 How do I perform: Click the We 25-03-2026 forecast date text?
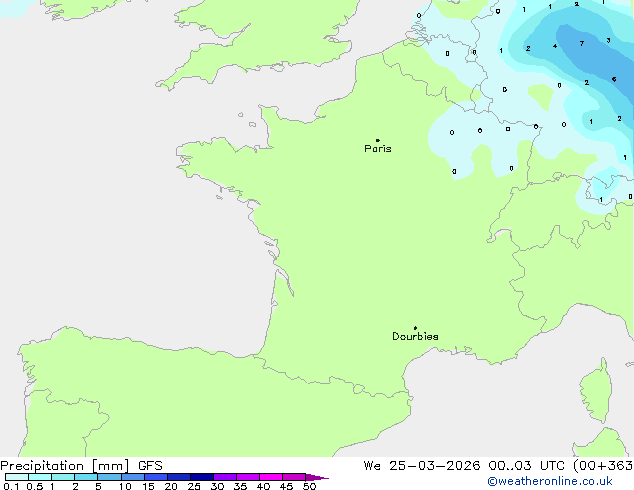coord(422,466)
